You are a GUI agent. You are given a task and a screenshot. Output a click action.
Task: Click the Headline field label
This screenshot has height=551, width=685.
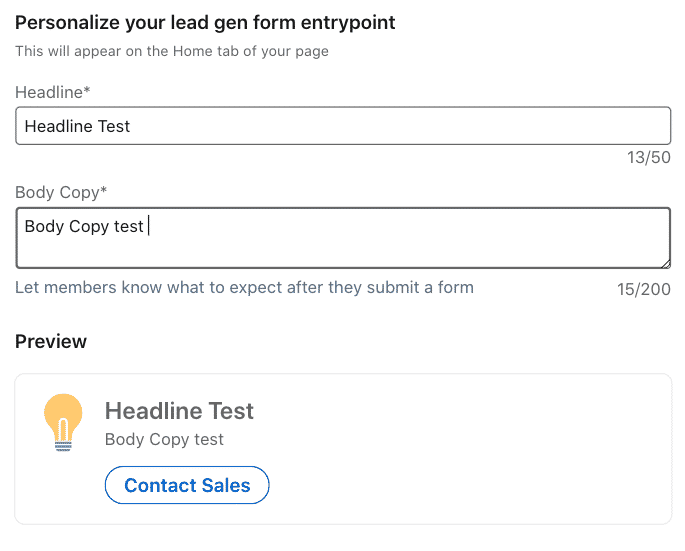(x=53, y=92)
